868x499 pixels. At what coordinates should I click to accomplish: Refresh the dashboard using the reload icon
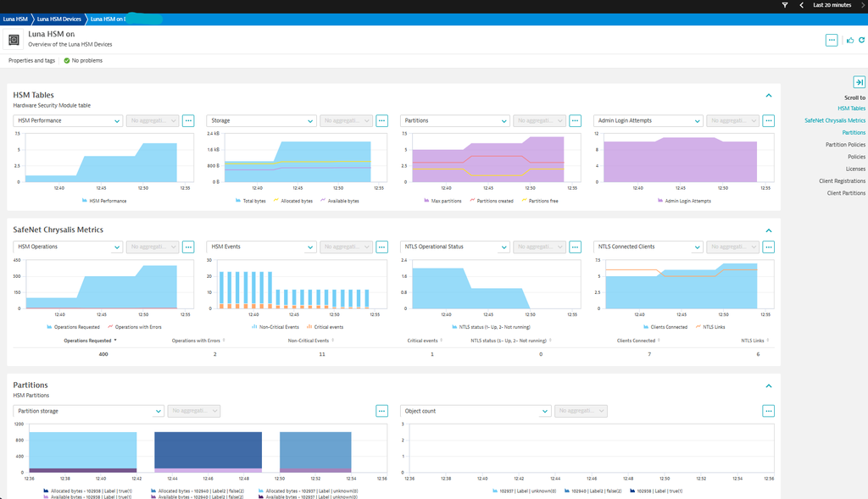(863, 40)
